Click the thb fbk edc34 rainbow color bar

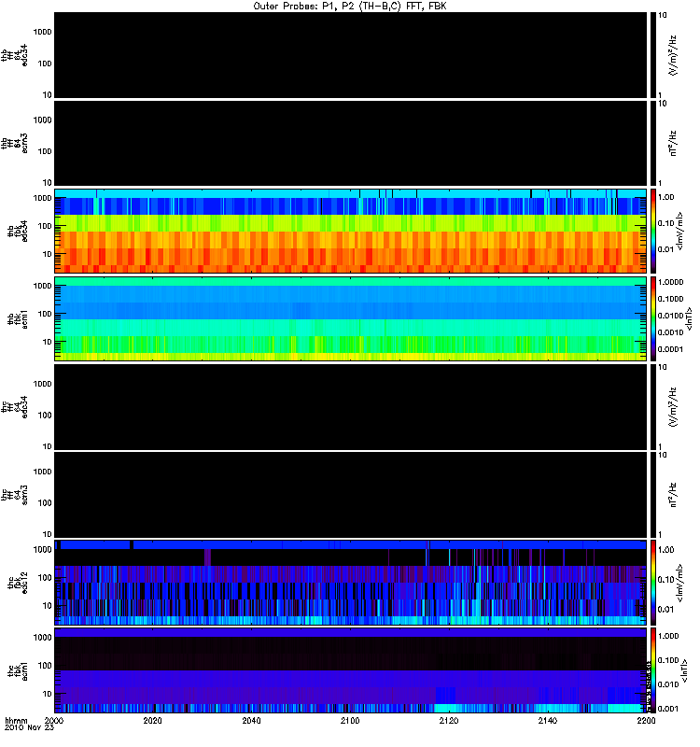point(652,231)
